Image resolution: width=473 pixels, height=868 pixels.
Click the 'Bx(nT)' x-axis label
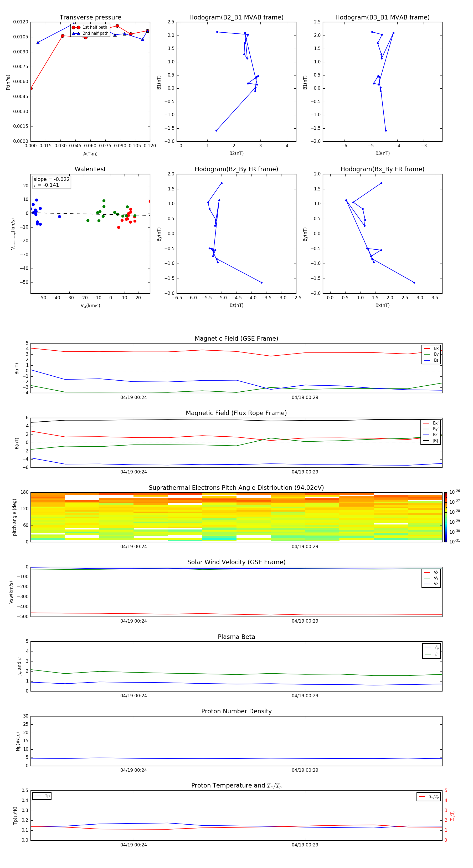tap(382, 305)
